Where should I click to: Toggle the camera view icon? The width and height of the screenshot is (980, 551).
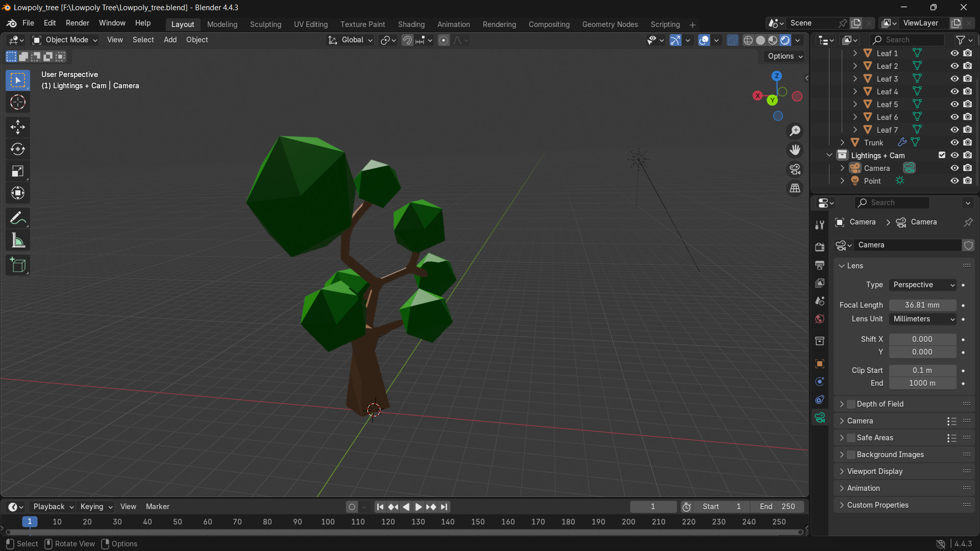tap(795, 169)
